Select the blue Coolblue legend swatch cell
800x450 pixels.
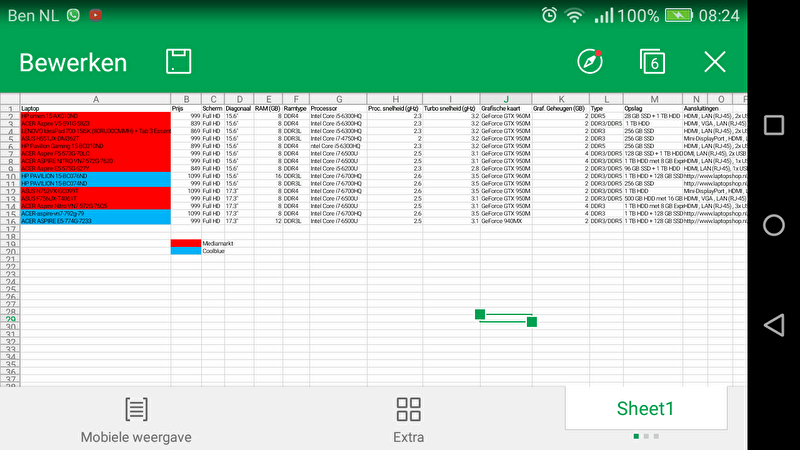186,251
